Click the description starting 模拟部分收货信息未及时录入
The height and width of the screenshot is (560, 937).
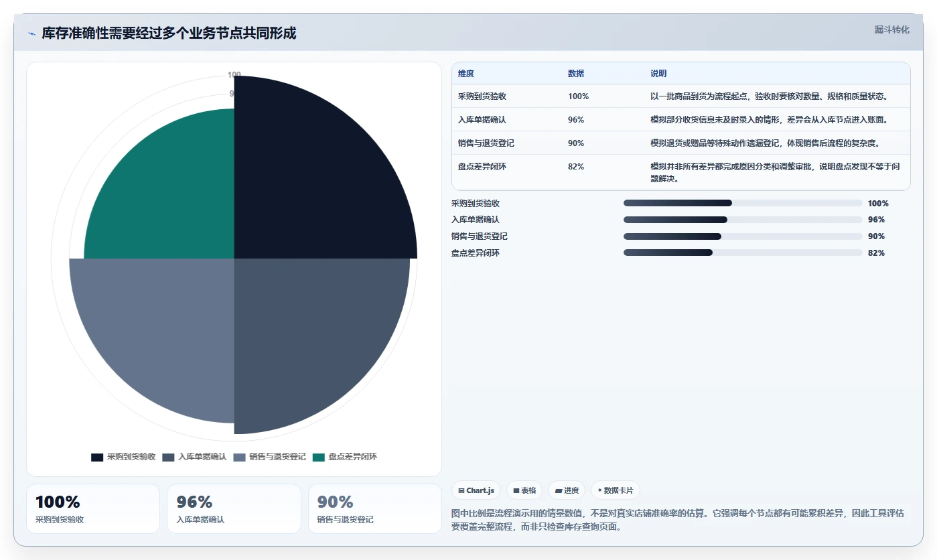coord(770,120)
